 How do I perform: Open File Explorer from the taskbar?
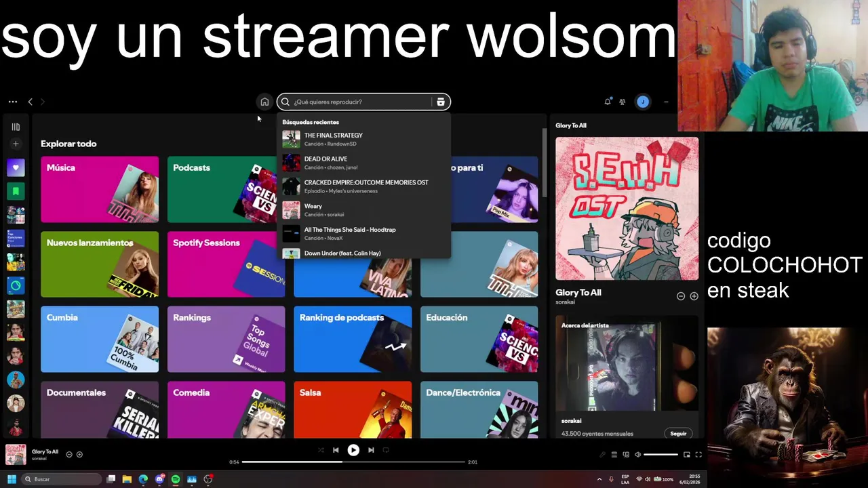point(127,479)
